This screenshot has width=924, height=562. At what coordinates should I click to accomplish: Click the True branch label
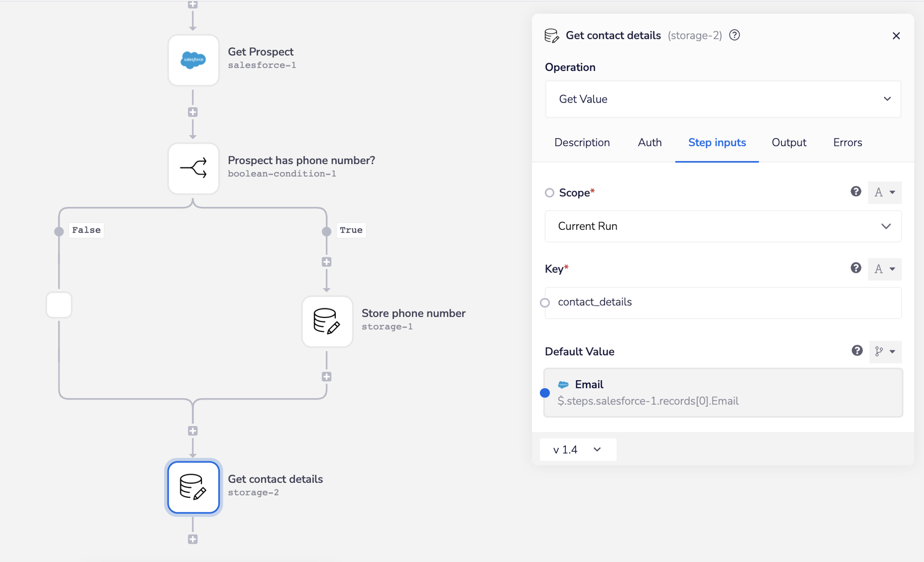(x=351, y=230)
